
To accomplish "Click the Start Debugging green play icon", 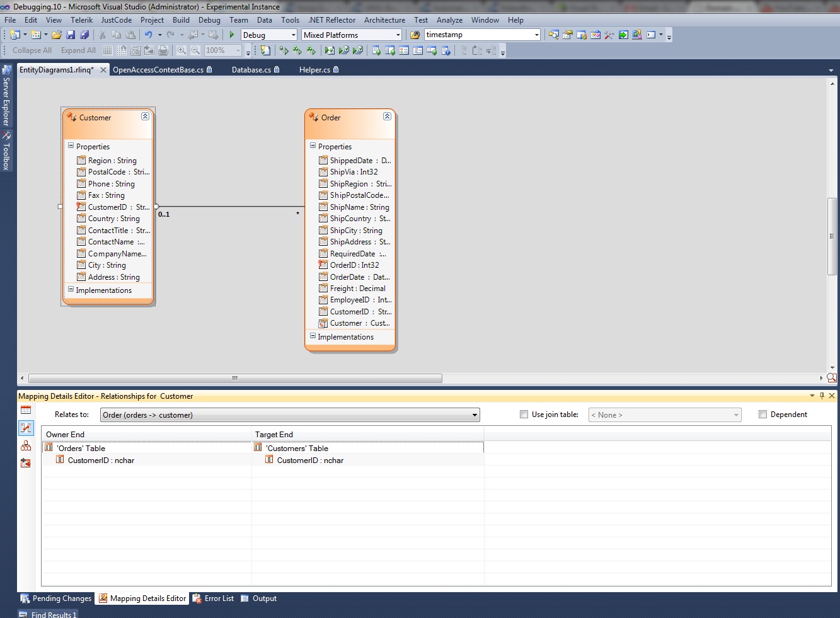I will pos(232,35).
